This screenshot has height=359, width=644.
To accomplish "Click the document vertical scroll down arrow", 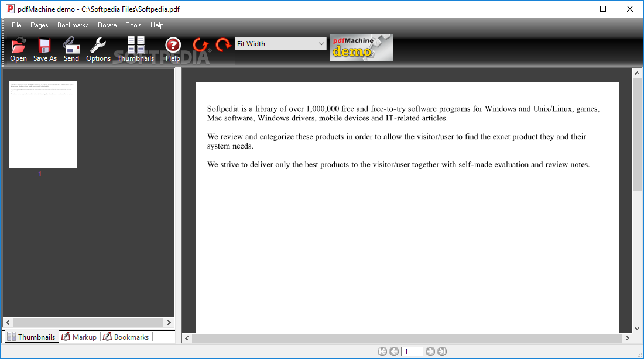I will coord(637,328).
